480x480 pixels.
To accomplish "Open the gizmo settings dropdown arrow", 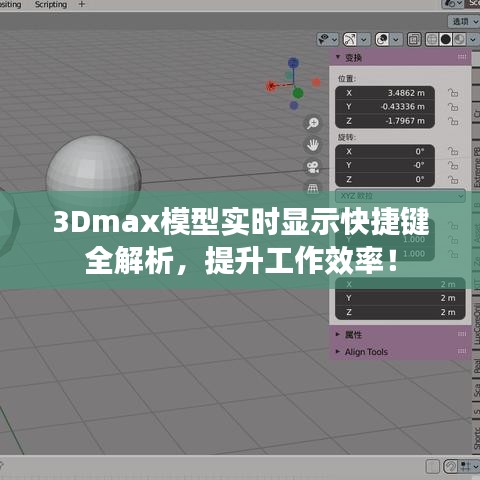I will pyautogui.click(x=364, y=39).
